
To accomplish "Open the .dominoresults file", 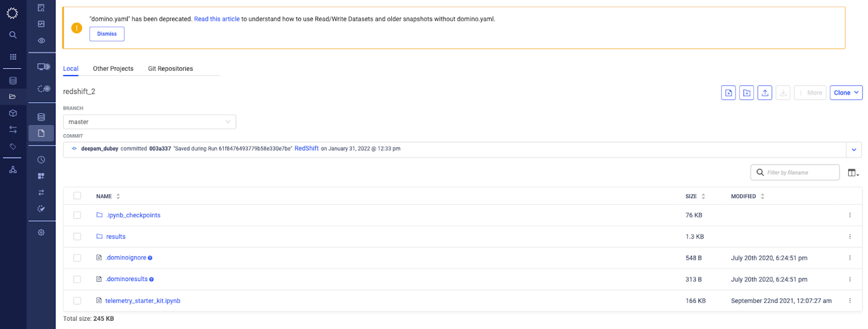I will (127, 279).
